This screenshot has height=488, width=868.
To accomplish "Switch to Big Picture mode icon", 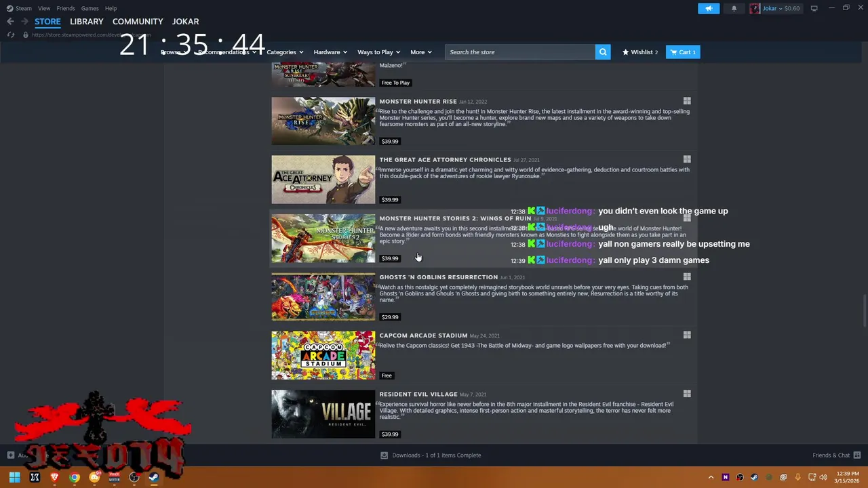I will [x=814, y=8].
